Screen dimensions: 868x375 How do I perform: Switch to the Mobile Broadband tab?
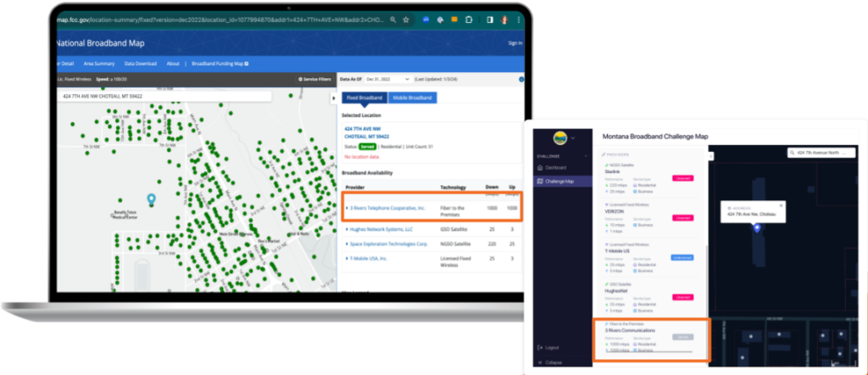(413, 98)
